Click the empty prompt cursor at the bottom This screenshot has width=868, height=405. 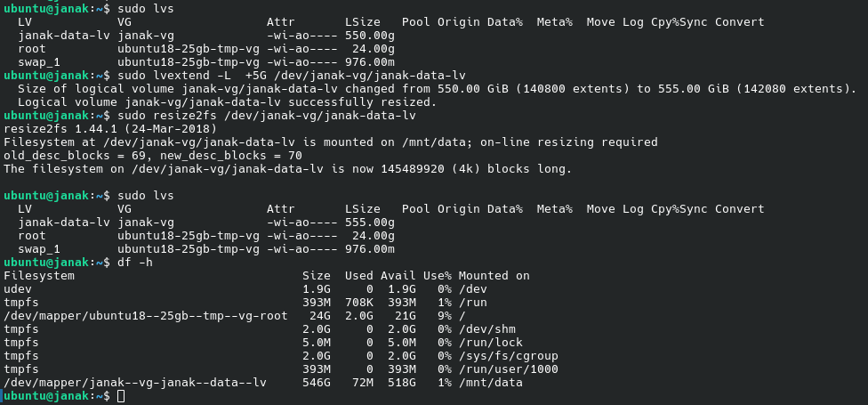(x=121, y=396)
